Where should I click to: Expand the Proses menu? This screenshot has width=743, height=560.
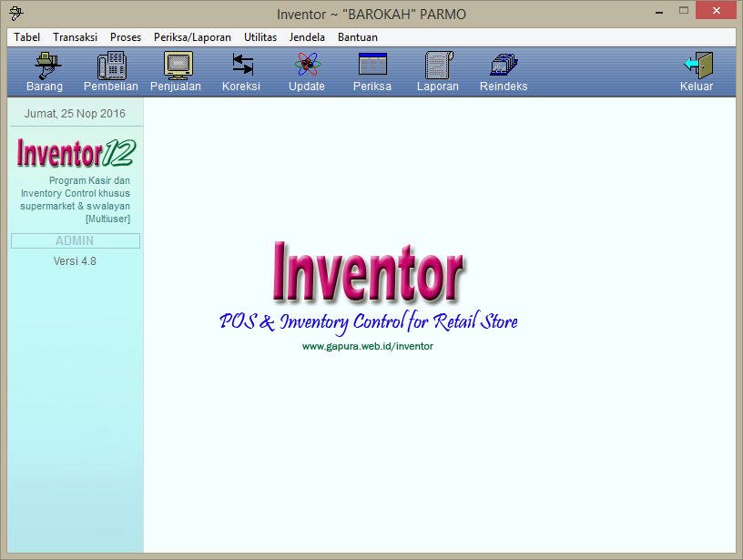pyautogui.click(x=126, y=37)
